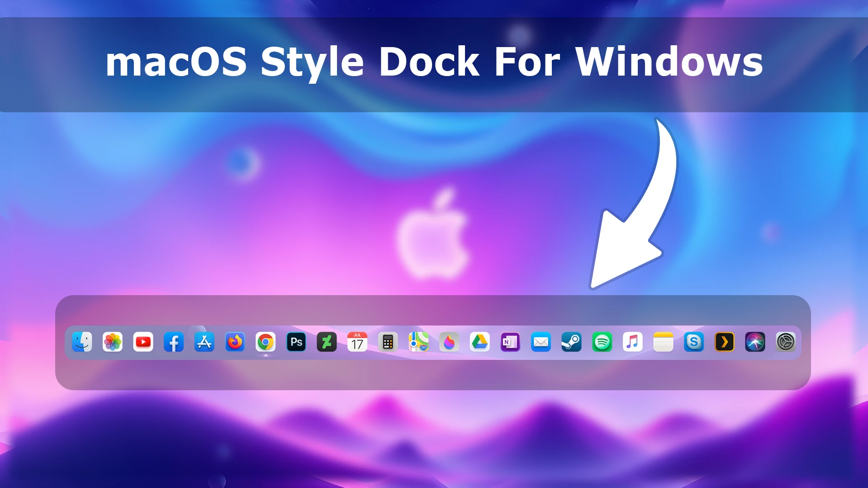Launch Steam from the dock

coord(571,342)
